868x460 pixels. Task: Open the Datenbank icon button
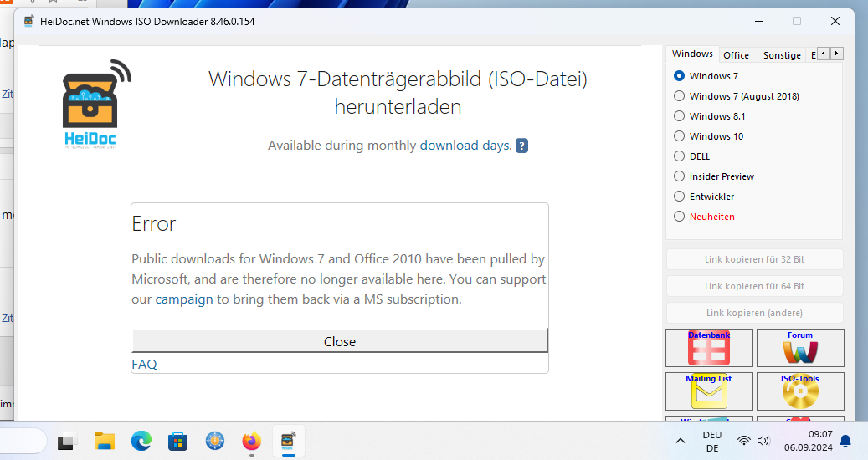709,348
